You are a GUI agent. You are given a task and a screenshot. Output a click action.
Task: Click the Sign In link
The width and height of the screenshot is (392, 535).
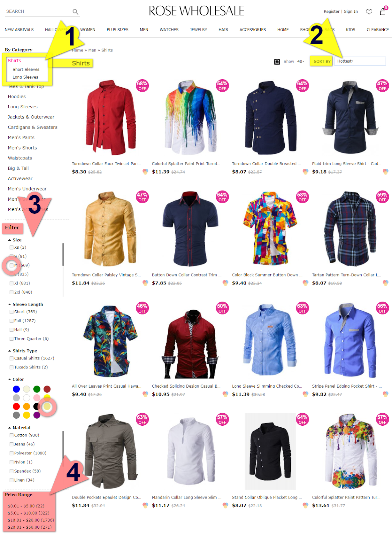click(x=351, y=11)
